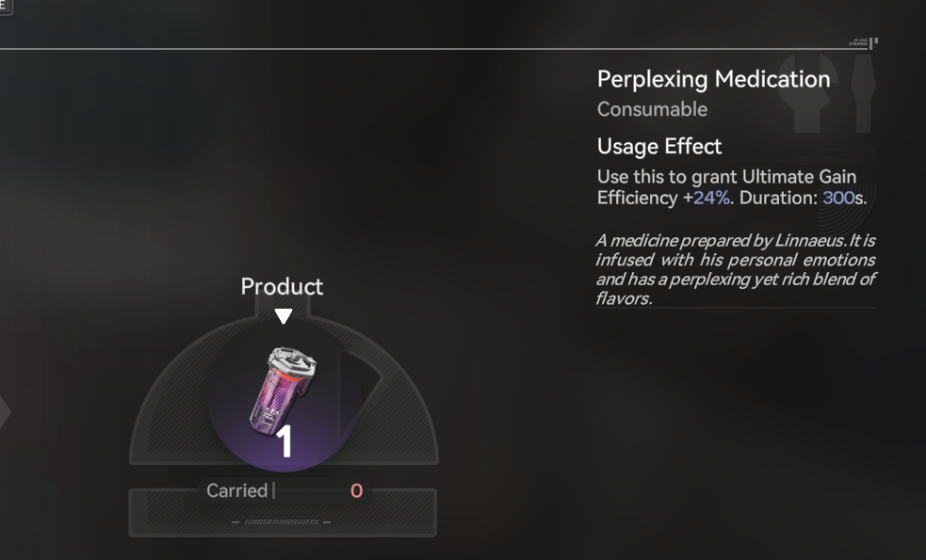
Task: Click the dark wedge right of vial
Action: (x=360, y=390)
